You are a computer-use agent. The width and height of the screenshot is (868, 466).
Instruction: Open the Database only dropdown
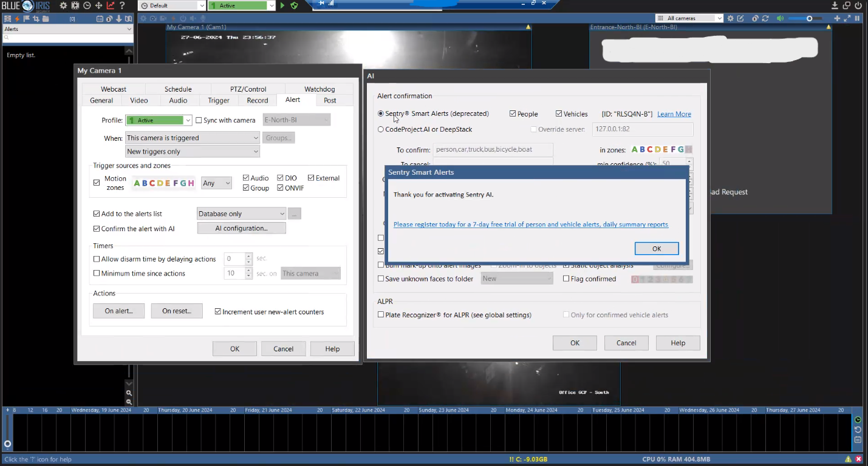[x=242, y=214]
